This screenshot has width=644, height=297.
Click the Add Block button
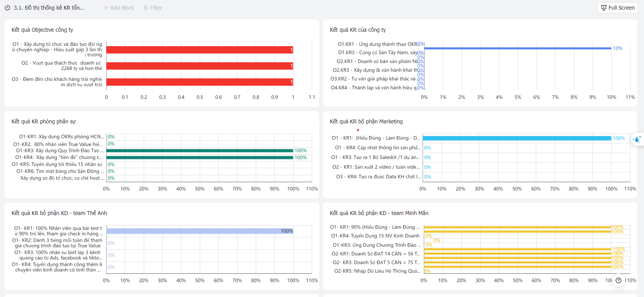[x=119, y=8]
